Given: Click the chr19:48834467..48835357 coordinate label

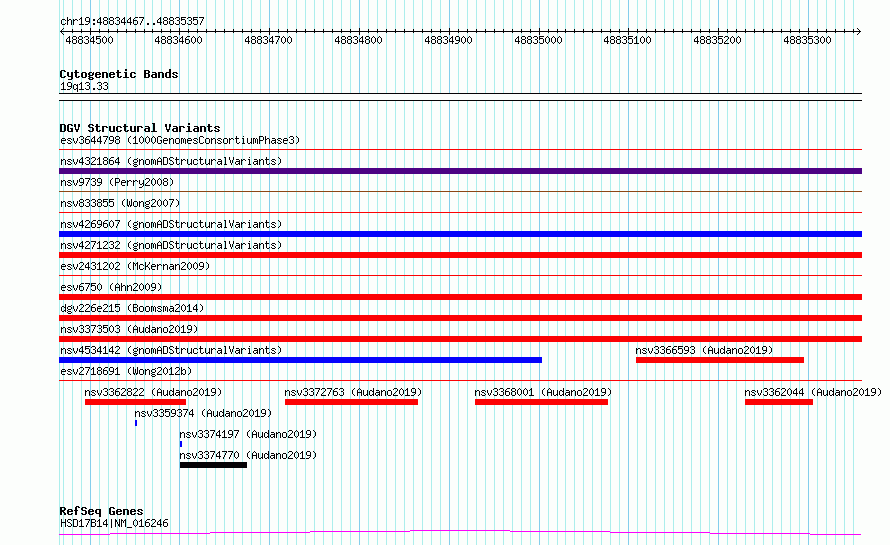Looking at the screenshot, I should point(132,21).
